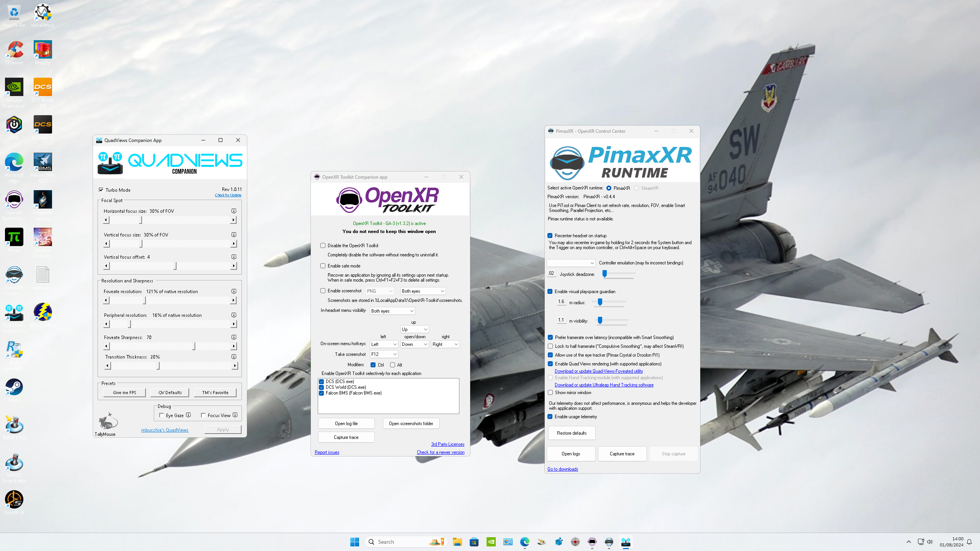This screenshot has width=980, height=551.
Task: Open mbucchia's QuadViews link
Action: [165, 430]
